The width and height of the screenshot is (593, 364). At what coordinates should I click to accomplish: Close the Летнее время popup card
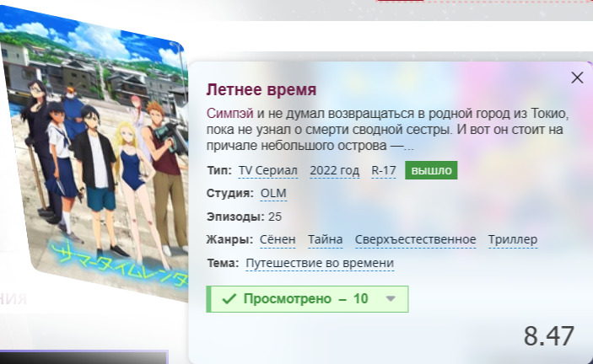577,78
